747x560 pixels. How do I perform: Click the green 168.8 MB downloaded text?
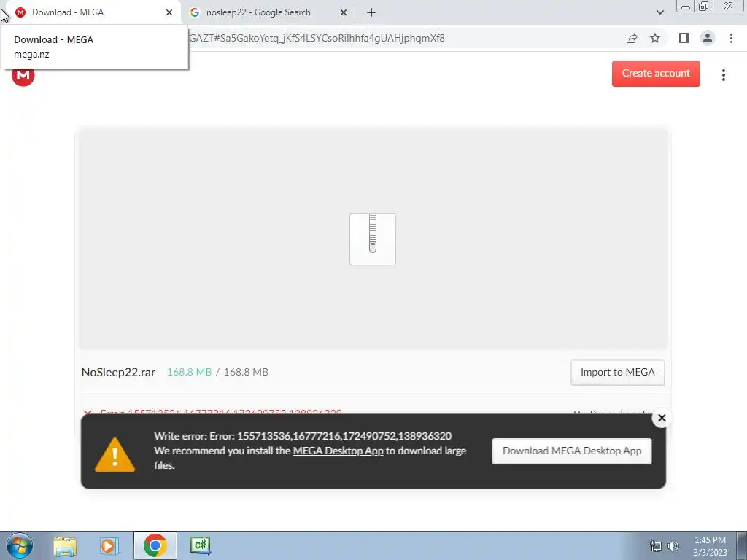coord(189,372)
